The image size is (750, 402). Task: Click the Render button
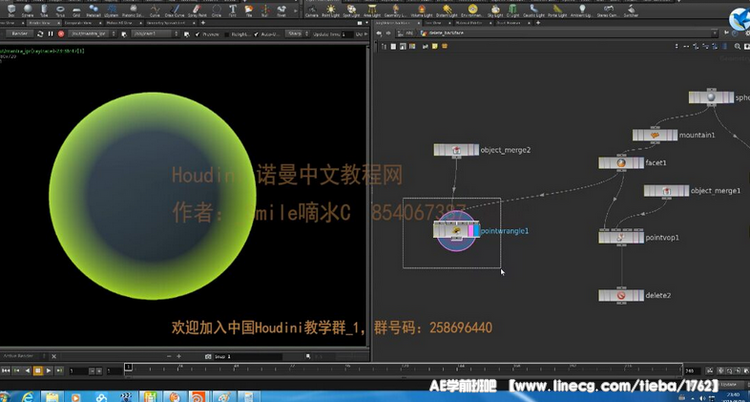point(20,34)
